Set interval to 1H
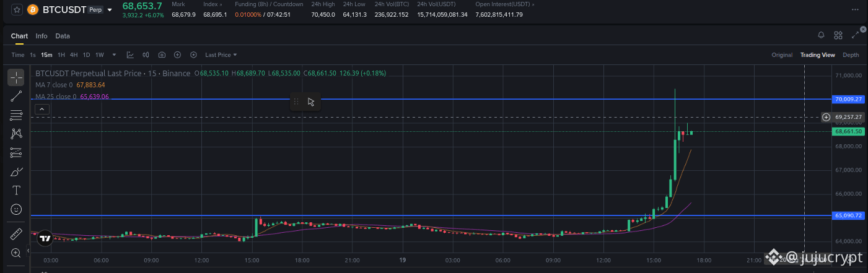This screenshot has height=273, width=868. click(61, 54)
